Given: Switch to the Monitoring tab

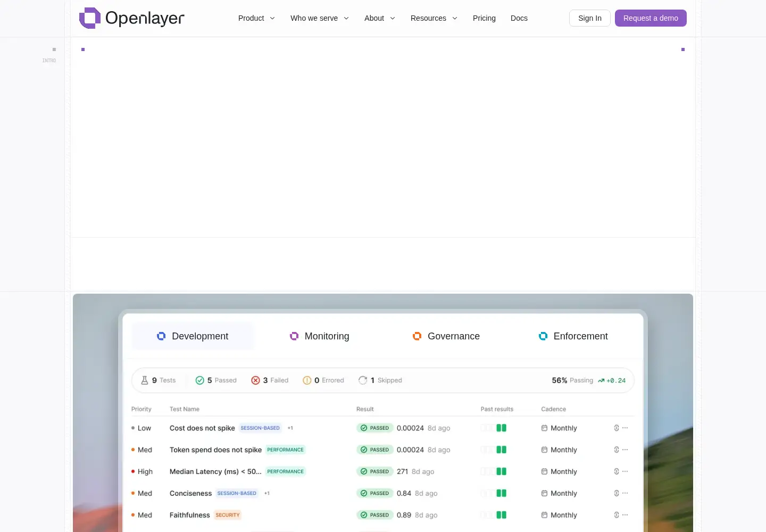Looking at the screenshot, I should tap(320, 336).
